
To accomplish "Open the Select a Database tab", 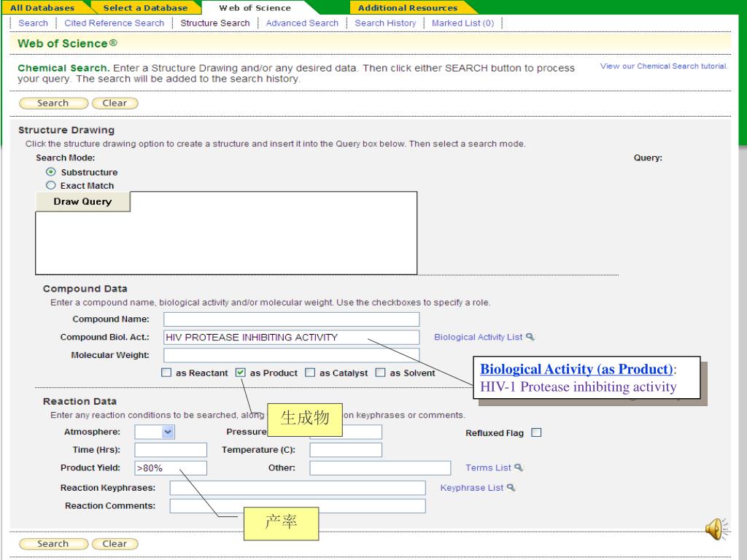I will (145, 7).
